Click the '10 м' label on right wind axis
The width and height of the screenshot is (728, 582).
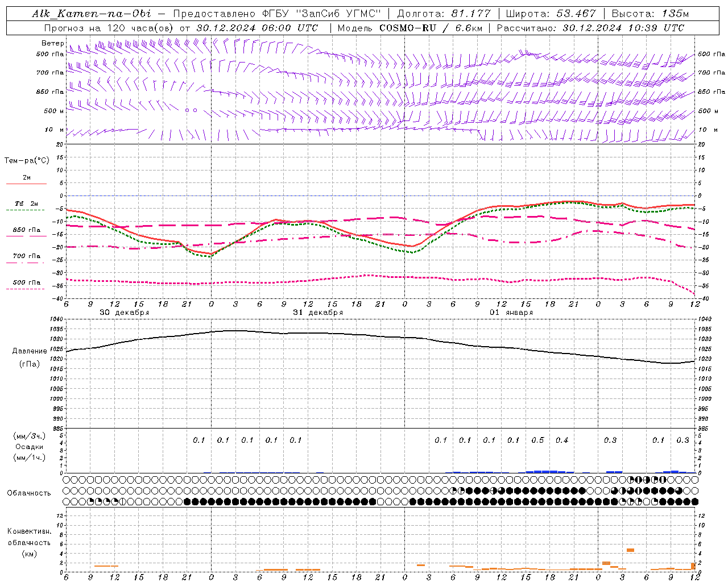pyautogui.click(x=708, y=130)
